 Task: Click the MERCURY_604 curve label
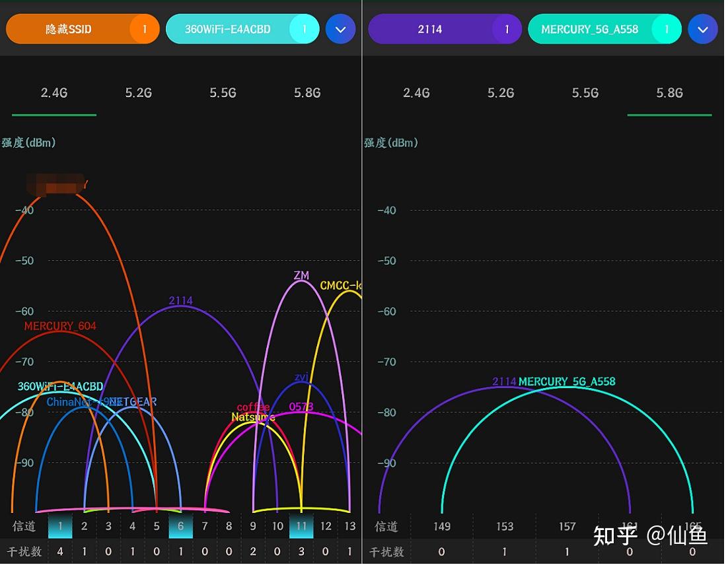60,325
